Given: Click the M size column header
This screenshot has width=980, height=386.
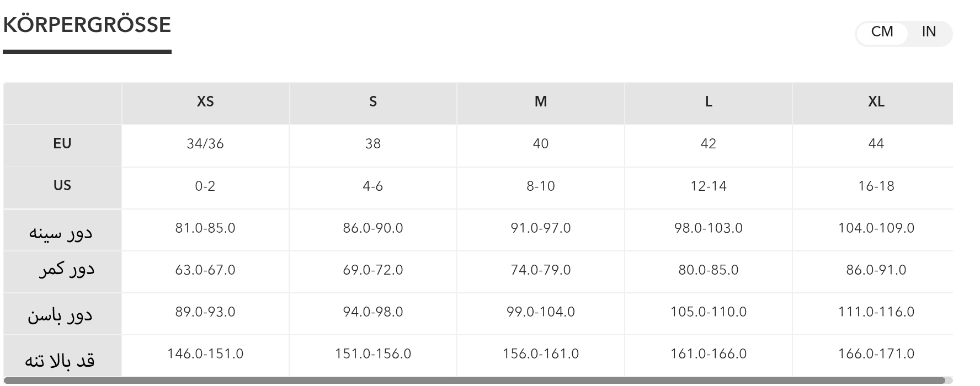Looking at the screenshot, I should 541,102.
